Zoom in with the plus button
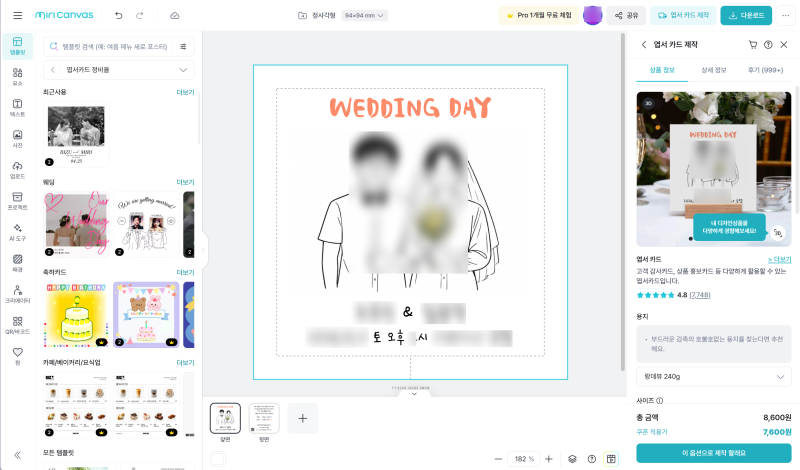The width and height of the screenshot is (800, 470). tap(548, 459)
